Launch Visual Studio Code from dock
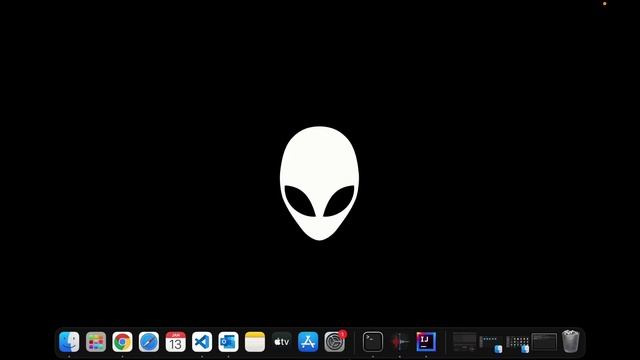 coord(202,342)
